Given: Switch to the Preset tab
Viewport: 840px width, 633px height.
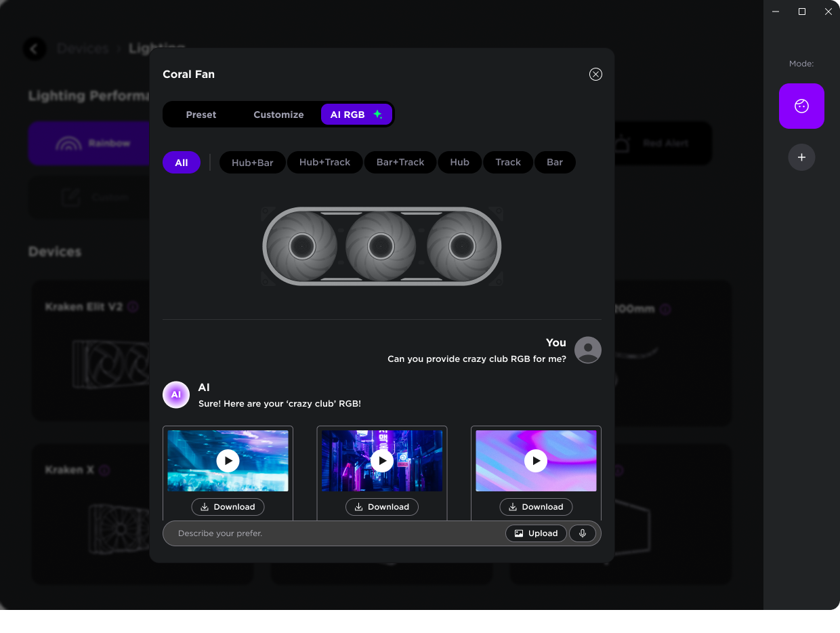Looking at the screenshot, I should [x=201, y=115].
